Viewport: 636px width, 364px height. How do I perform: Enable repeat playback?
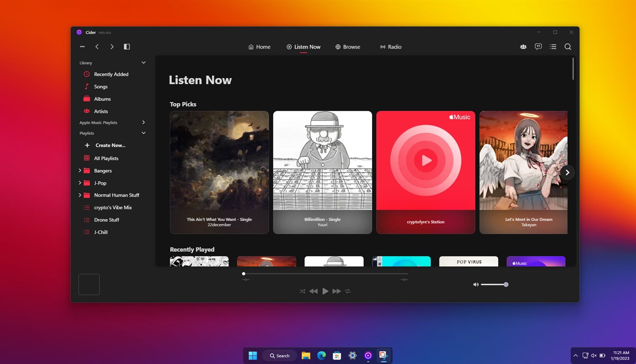[347, 291]
